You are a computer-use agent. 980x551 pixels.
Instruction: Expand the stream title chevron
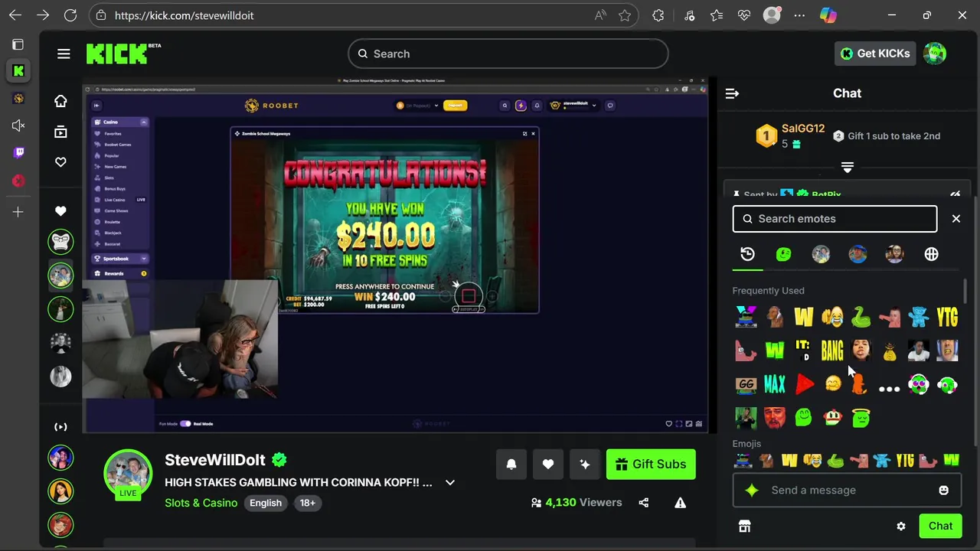point(450,483)
